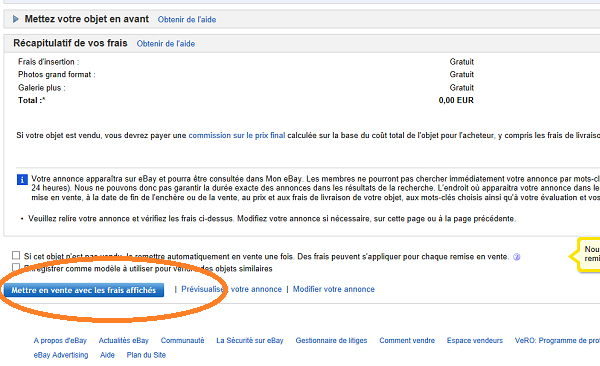Open the Comment vendre footer link
This screenshot has height=366, width=600.
(407, 340)
